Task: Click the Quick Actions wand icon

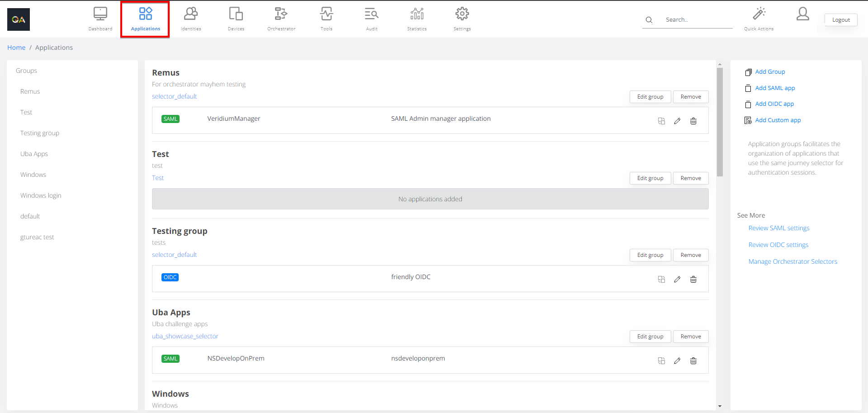Action: tap(759, 14)
